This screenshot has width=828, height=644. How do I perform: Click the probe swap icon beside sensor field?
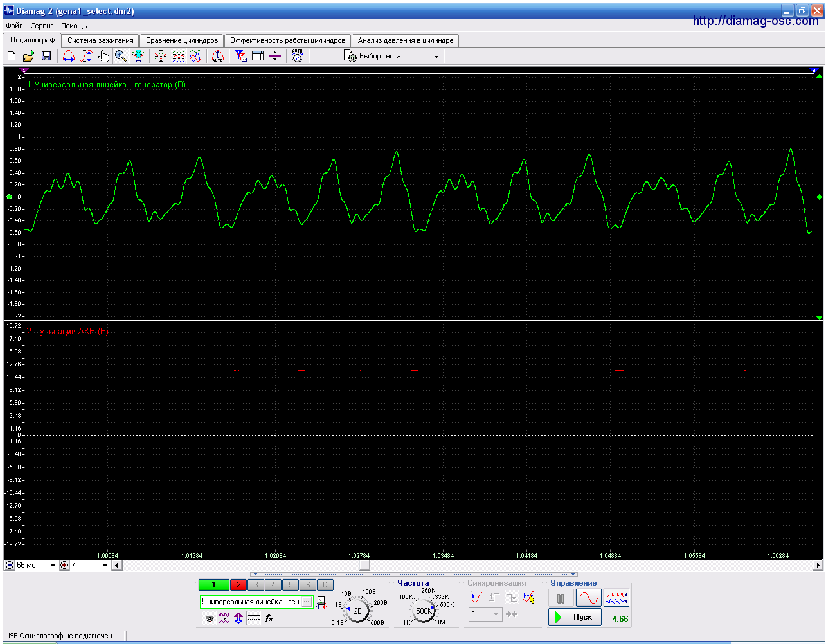pyautogui.click(x=321, y=602)
